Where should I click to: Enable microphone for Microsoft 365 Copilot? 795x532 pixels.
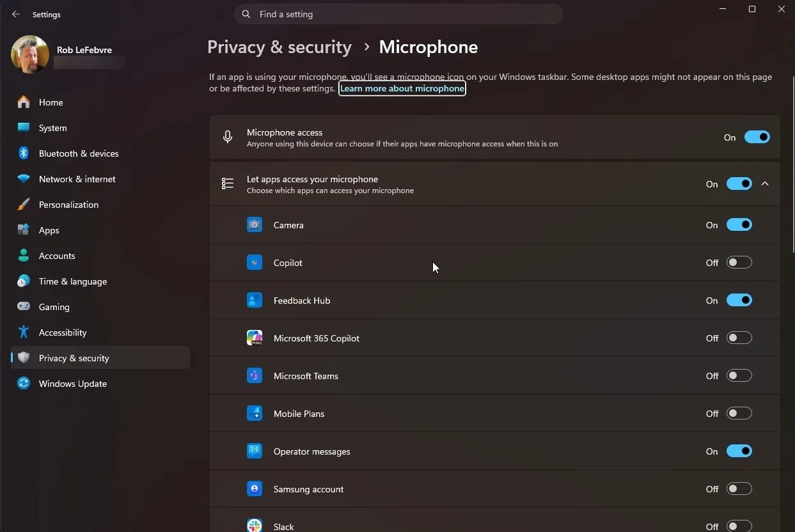tap(739, 338)
